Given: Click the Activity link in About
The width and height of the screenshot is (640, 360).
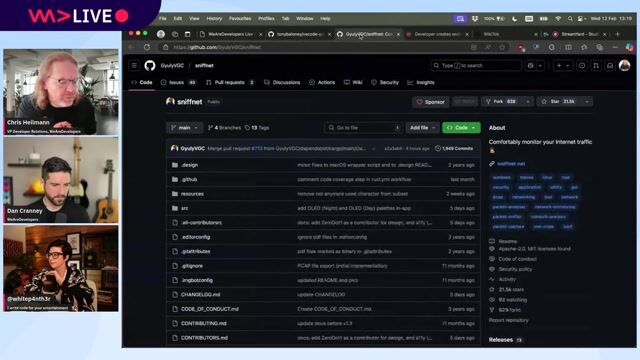Looking at the screenshot, I should click(x=507, y=280).
